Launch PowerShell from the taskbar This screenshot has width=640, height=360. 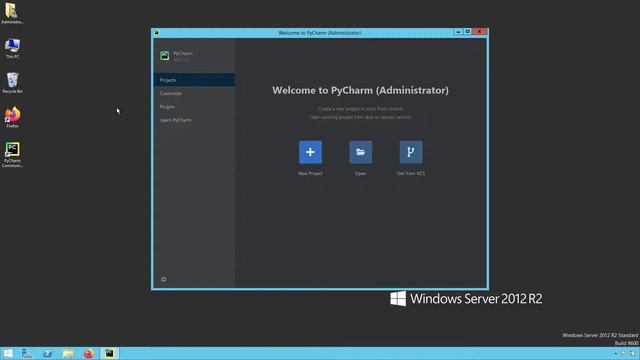click(47, 353)
